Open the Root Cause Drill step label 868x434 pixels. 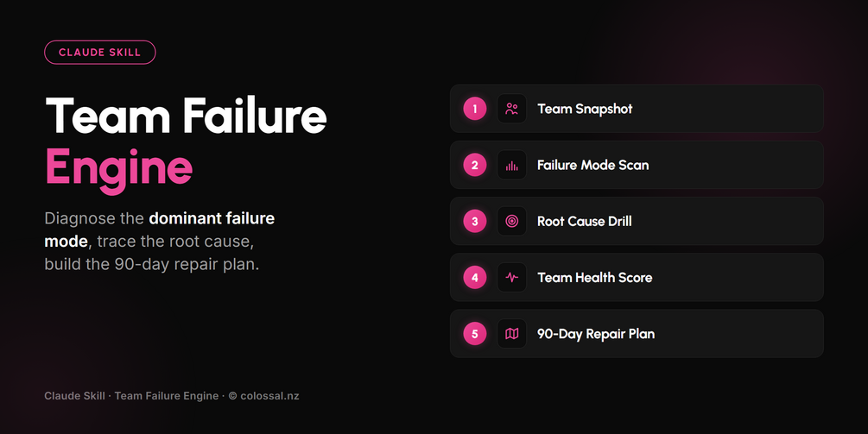pyautogui.click(x=585, y=221)
